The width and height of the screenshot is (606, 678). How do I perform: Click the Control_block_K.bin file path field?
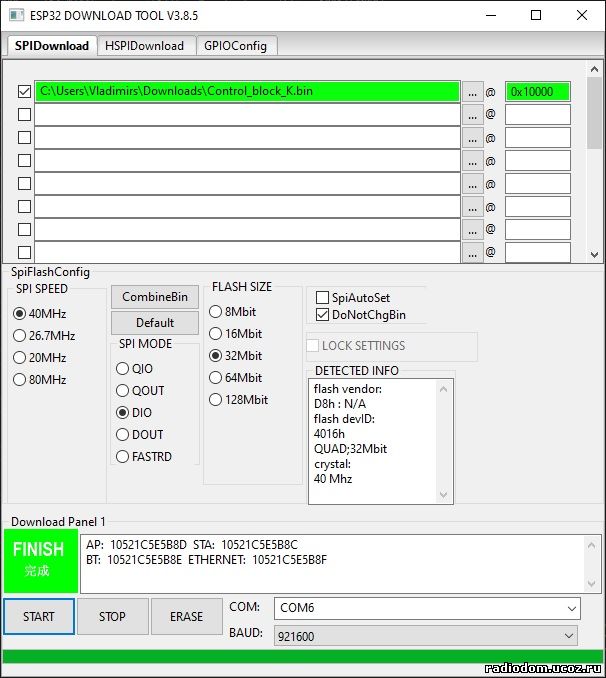pos(247,91)
